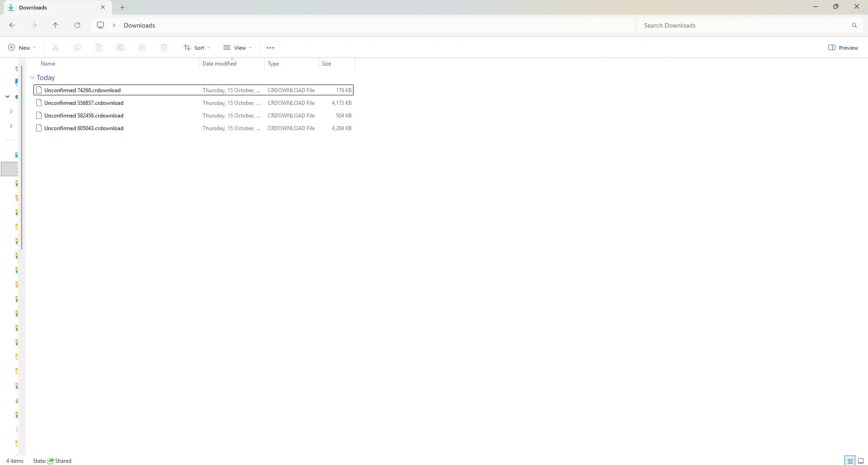
Task: Sort by Type column header
Action: (274, 64)
